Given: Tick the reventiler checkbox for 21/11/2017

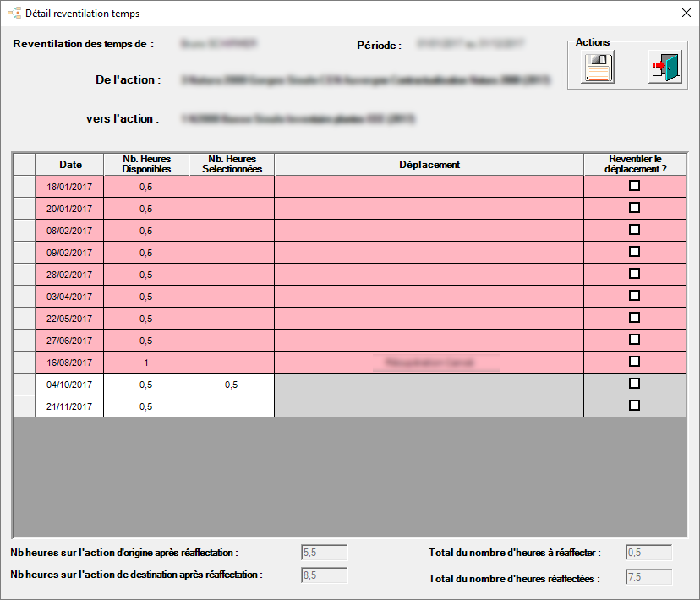Looking at the screenshot, I should pyautogui.click(x=634, y=406).
